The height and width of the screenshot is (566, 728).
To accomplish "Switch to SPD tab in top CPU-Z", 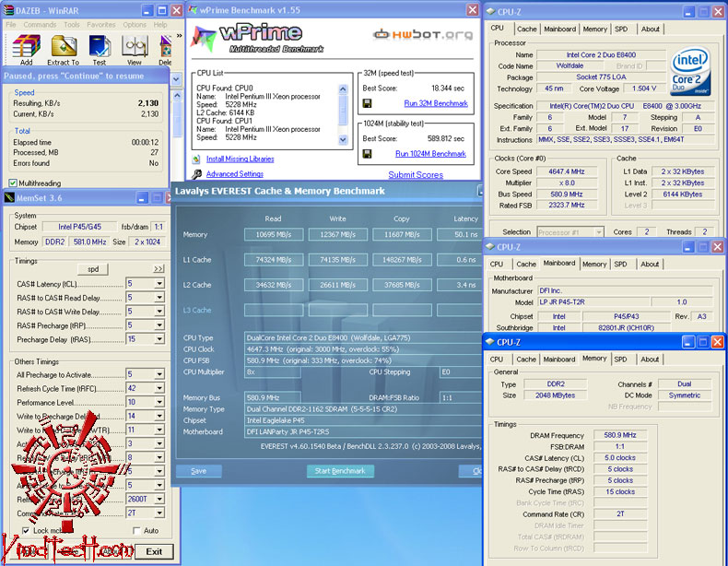I will (621, 29).
